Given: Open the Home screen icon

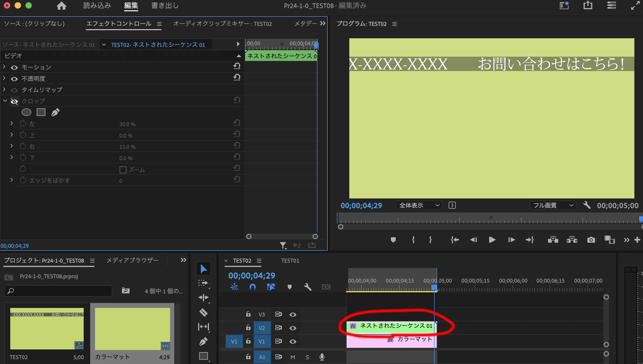Looking at the screenshot, I should pyautogui.click(x=62, y=6).
